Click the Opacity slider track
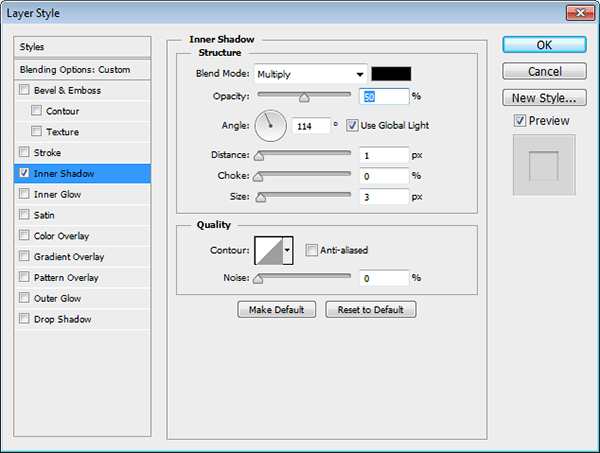Screen dimensions: 600x453 tap(305, 96)
